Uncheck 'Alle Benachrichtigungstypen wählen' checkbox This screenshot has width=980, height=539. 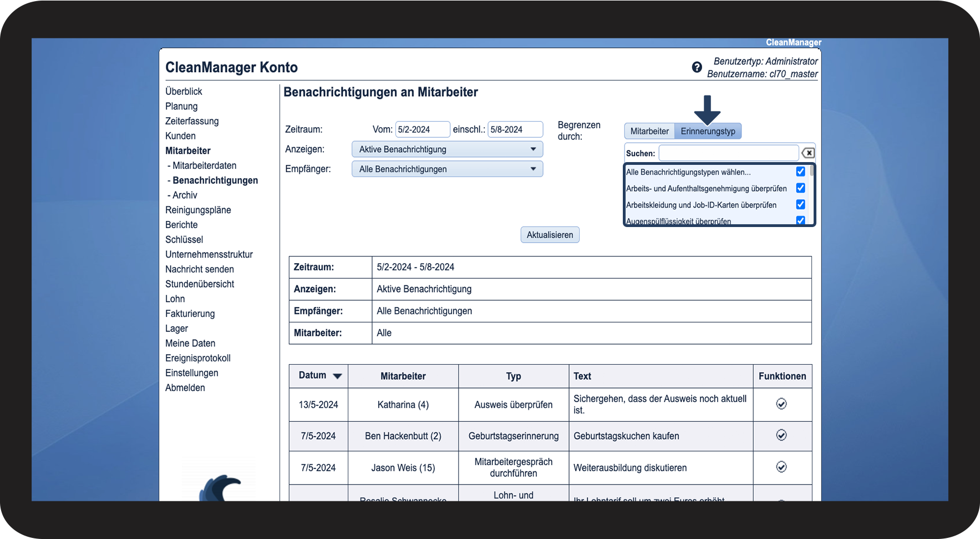(800, 172)
